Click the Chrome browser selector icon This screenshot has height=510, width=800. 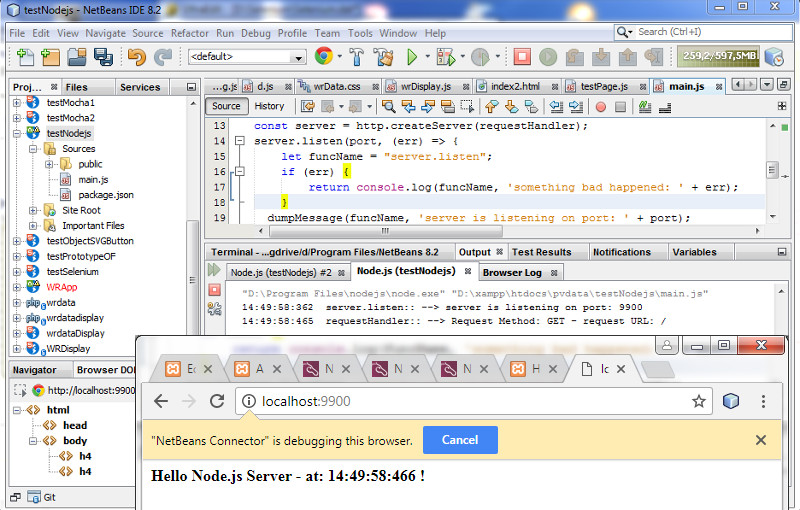tap(324, 56)
